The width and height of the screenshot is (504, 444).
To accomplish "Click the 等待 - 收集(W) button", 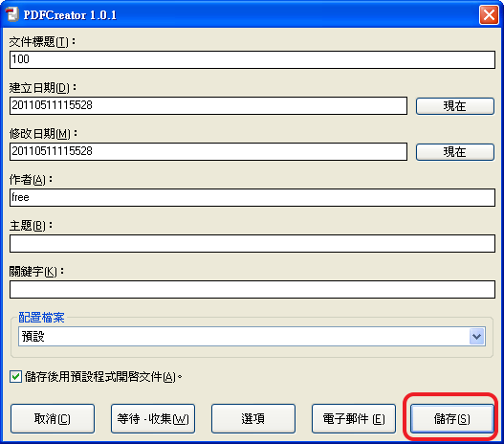I will pos(153,418).
